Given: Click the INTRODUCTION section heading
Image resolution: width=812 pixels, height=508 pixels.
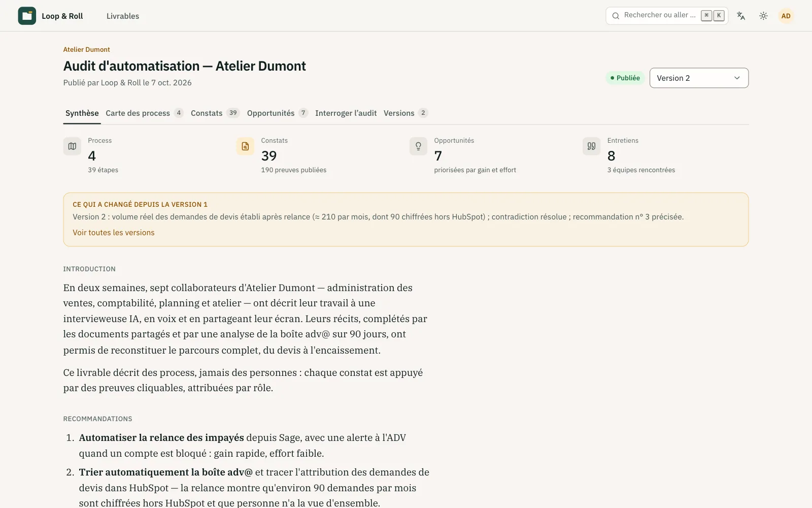Looking at the screenshot, I should (x=89, y=269).
